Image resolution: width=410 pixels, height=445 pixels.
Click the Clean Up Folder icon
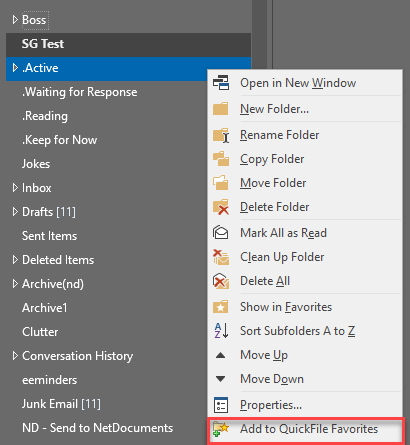click(x=221, y=257)
